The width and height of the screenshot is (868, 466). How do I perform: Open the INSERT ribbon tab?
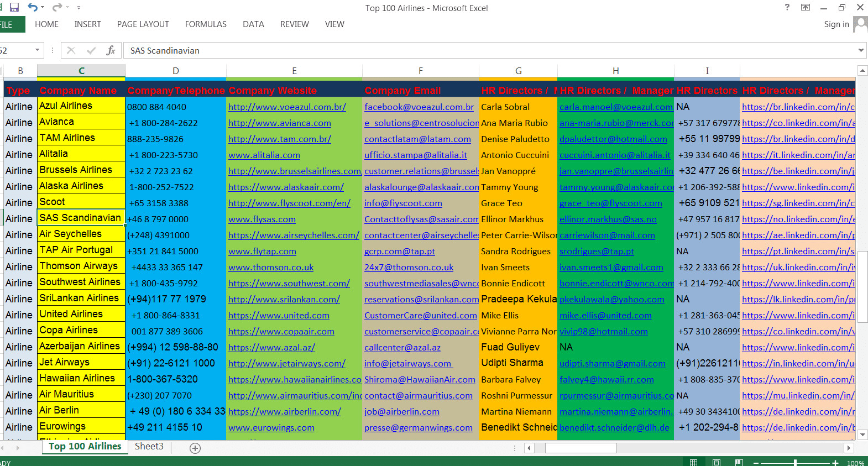(87, 24)
